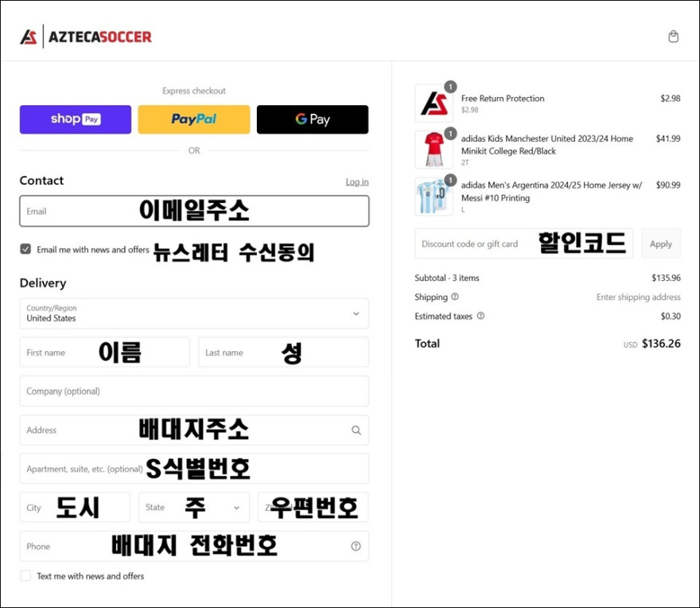
Task: Focus the Address input field
Action: pyautogui.click(x=194, y=430)
